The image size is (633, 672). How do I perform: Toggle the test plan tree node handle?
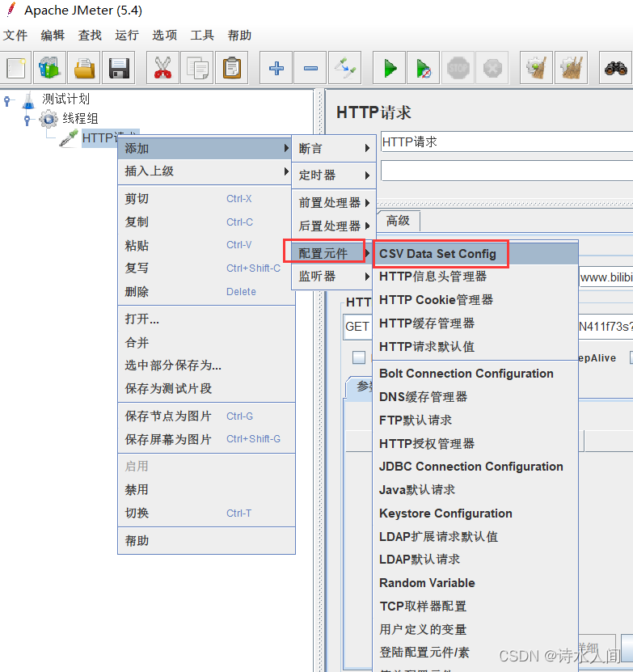pos(6,101)
